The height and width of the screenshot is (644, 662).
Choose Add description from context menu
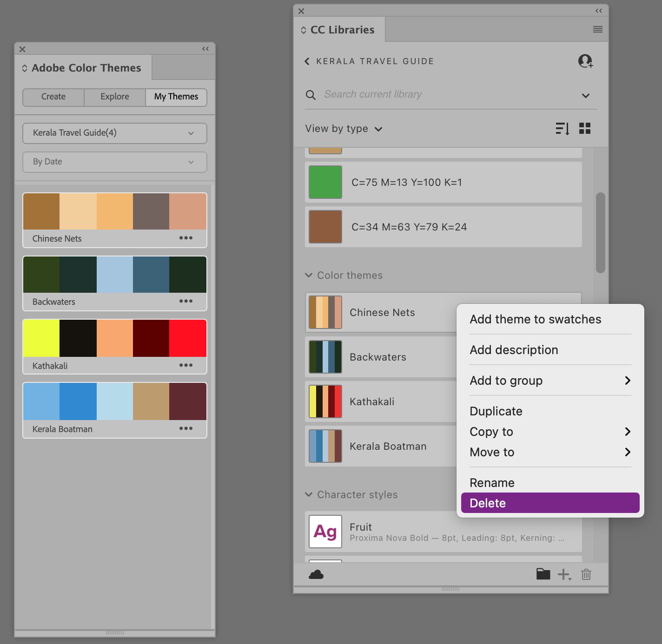coord(550,350)
